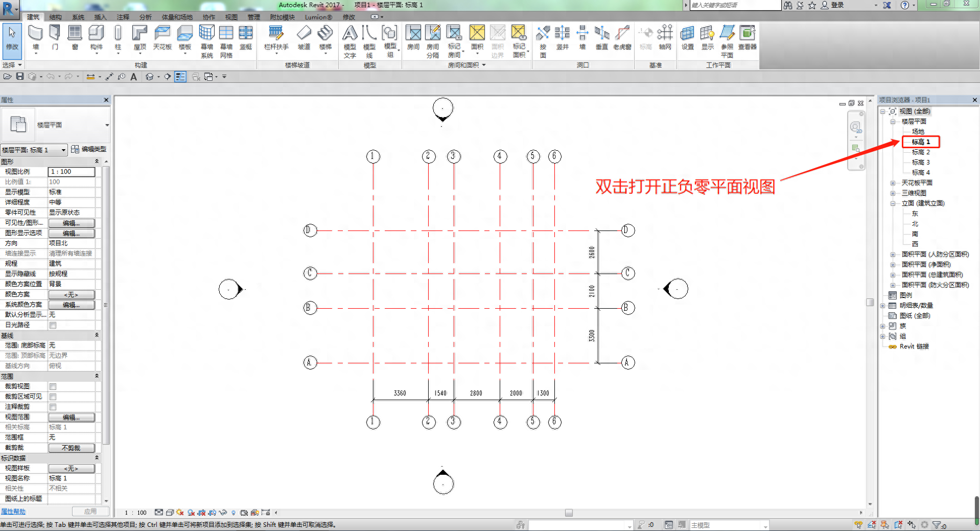Toggle the 注释裁剪 checkbox
This screenshot has height=531, width=980.
pyautogui.click(x=53, y=406)
